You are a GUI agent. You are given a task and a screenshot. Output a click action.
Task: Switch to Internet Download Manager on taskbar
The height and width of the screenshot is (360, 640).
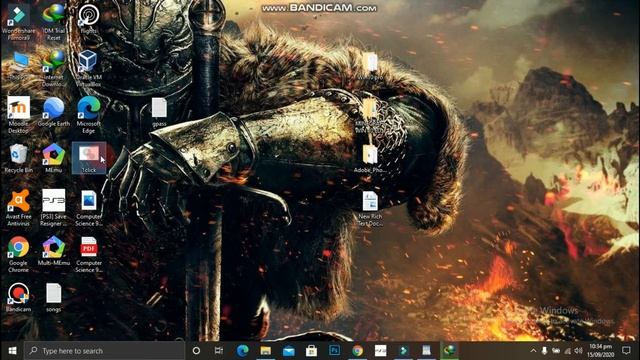[449, 351]
